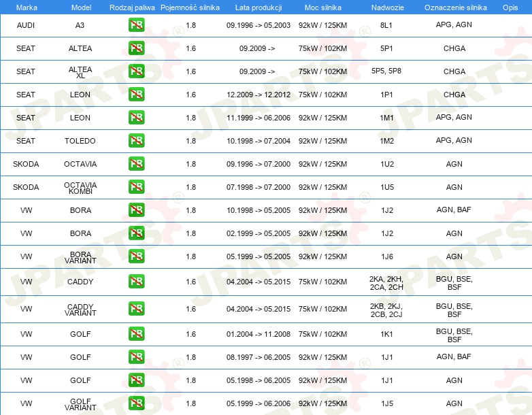Click the Moc silnika column header
Screen dimensions: 532x415
[x=322, y=7]
